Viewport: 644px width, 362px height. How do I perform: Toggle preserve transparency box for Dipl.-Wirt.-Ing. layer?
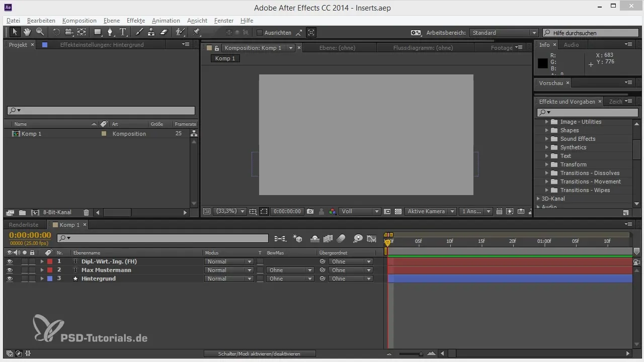pyautogui.click(x=260, y=261)
